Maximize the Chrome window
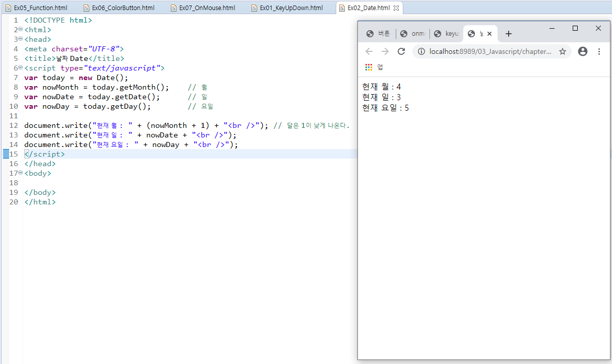 [575, 28]
